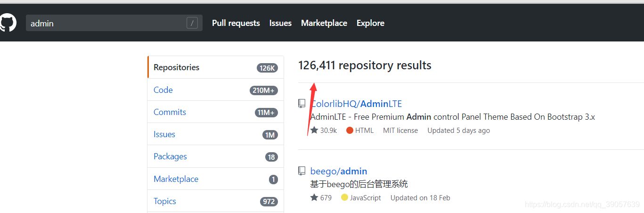Click the repo icon beside ColorlibHQ/AdminLTE
644x213 pixels.
pyautogui.click(x=302, y=104)
